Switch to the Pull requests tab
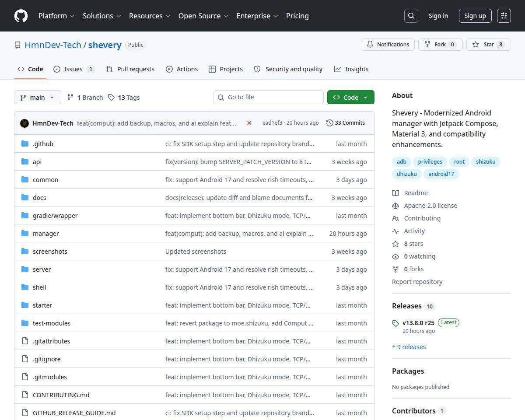 (130, 69)
